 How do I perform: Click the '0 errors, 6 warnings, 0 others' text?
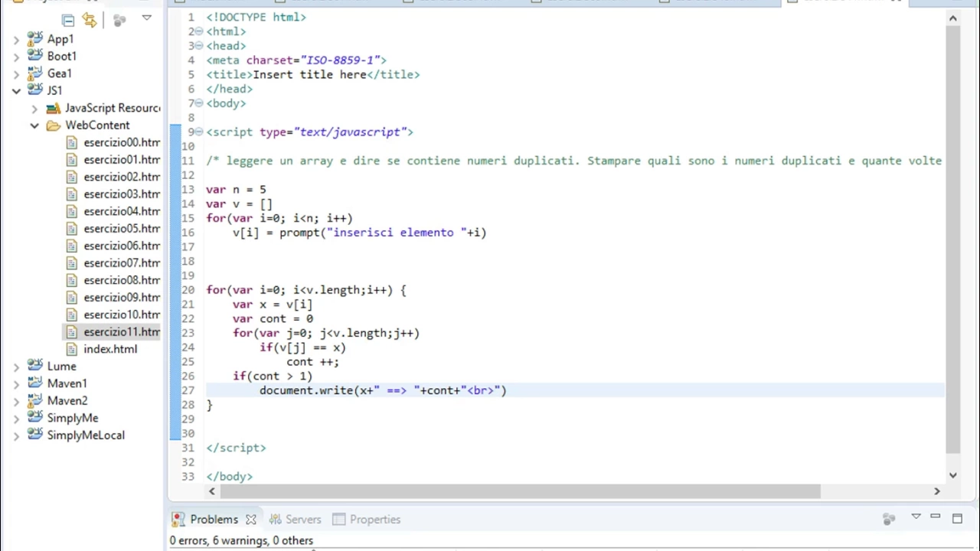point(241,540)
